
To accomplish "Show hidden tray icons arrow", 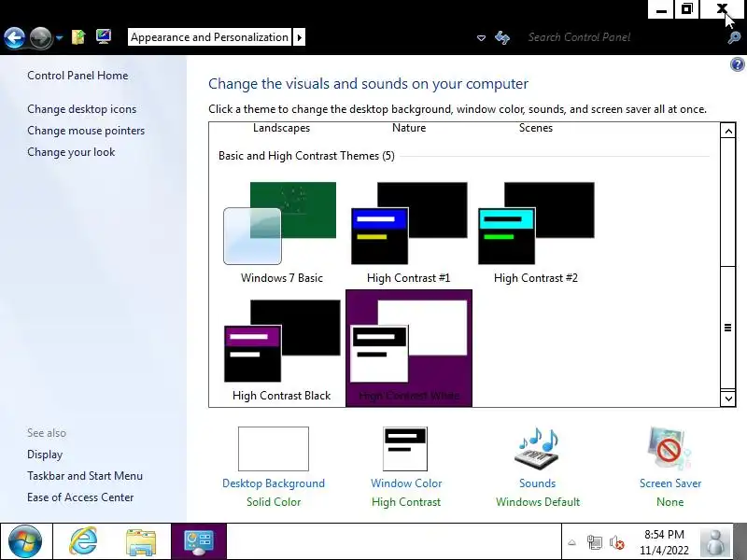I will tap(572, 542).
